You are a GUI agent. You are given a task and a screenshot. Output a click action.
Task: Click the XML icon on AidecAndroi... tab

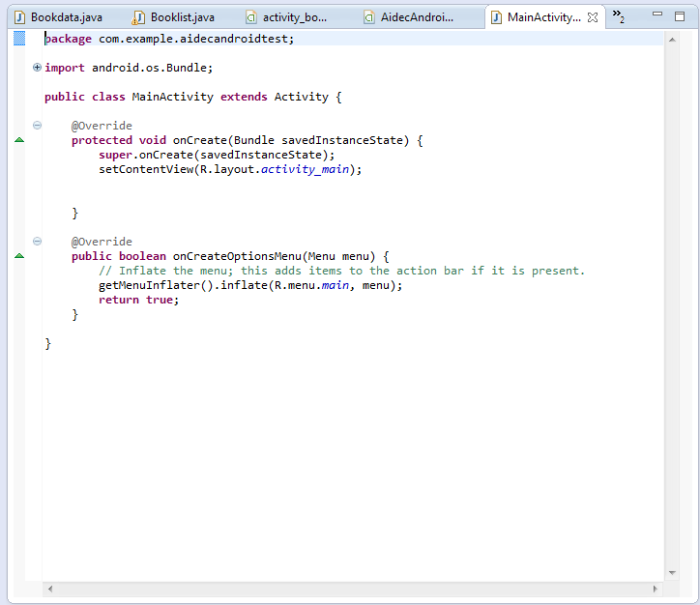(369, 17)
